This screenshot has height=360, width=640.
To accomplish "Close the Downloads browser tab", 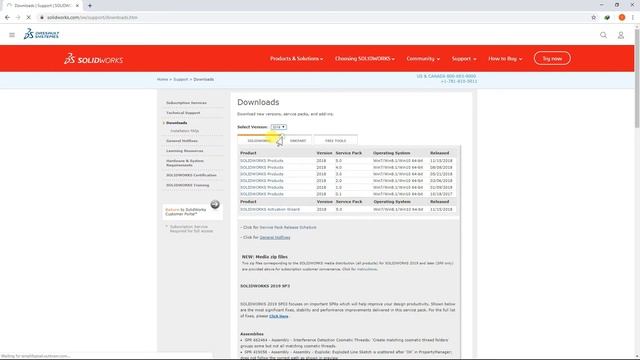I will [77, 6].
